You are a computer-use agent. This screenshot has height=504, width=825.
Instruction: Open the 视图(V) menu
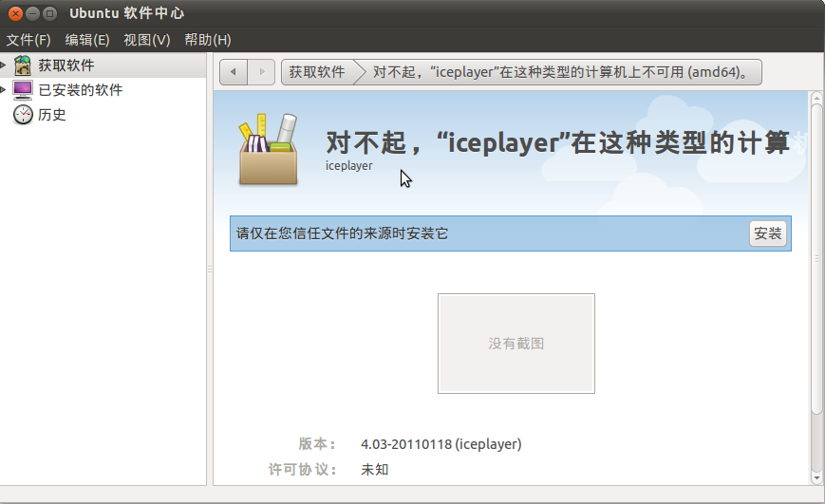point(147,40)
